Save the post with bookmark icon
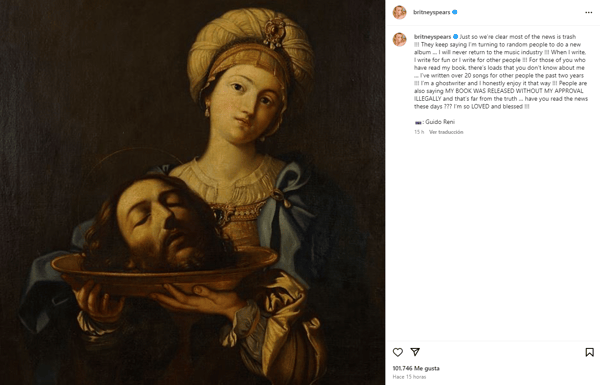The height and width of the screenshot is (385, 600). pos(589,352)
